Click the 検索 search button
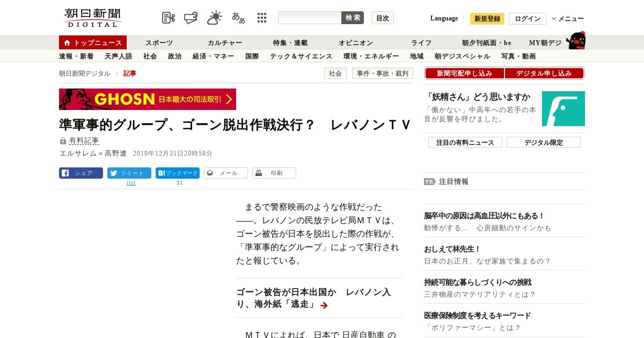The width and height of the screenshot is (644, 338). [x=353, y=18]
